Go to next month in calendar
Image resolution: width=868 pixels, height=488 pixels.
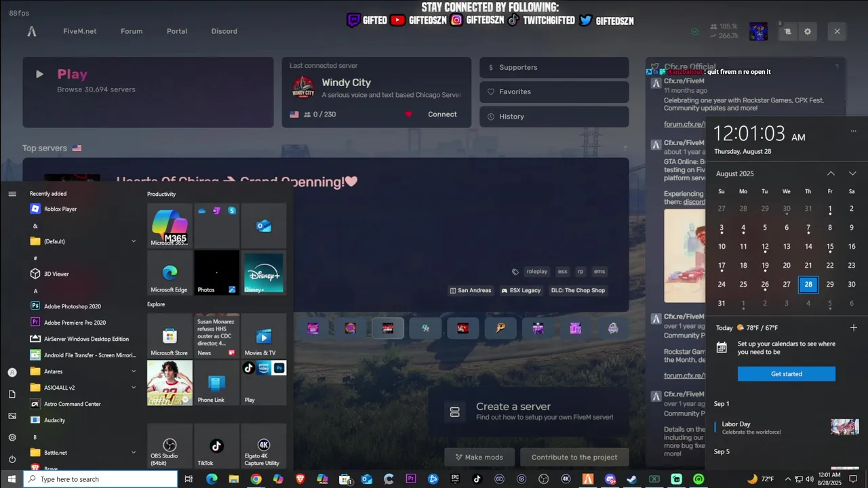[852, 174]
